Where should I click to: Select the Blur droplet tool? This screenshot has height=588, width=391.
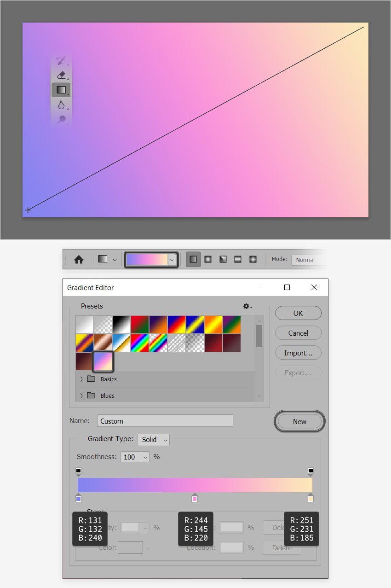pos(61,105)
